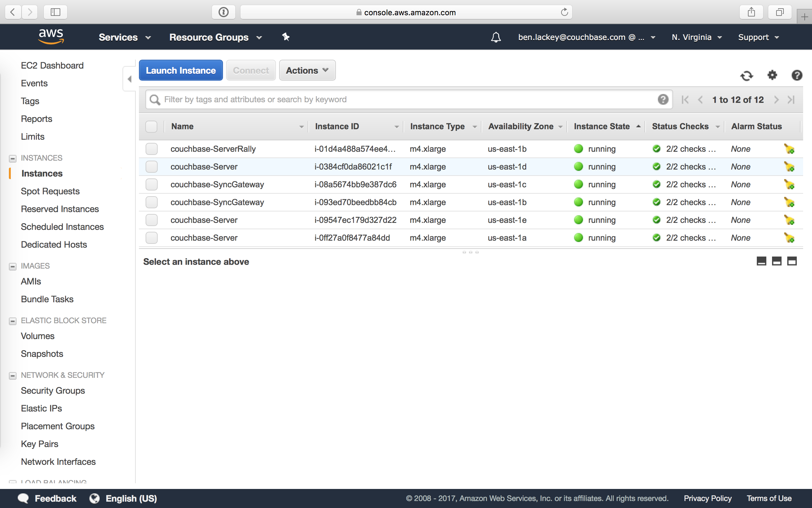Check instance i-093ed70beedbb84cb row
This screenshot has width=812, height=508.
[151, 202]
